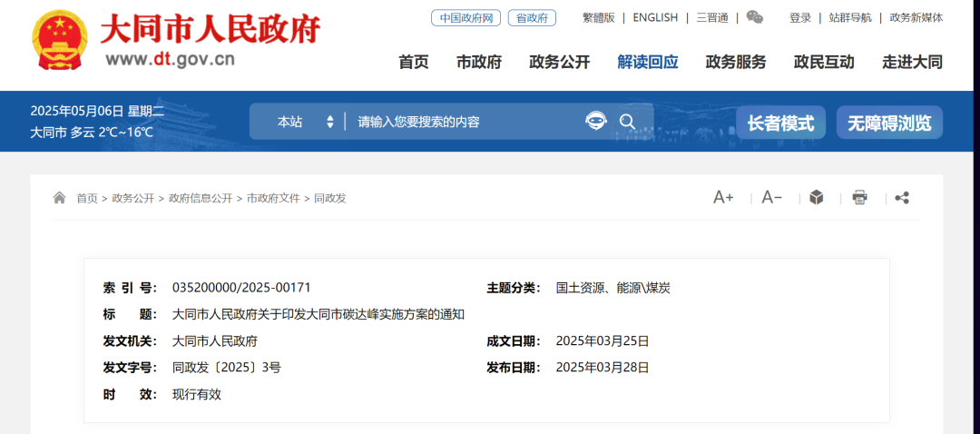Click the national emblem logo
The width and height of the screenshot is (980, 434).
click(x=60, y=41)
